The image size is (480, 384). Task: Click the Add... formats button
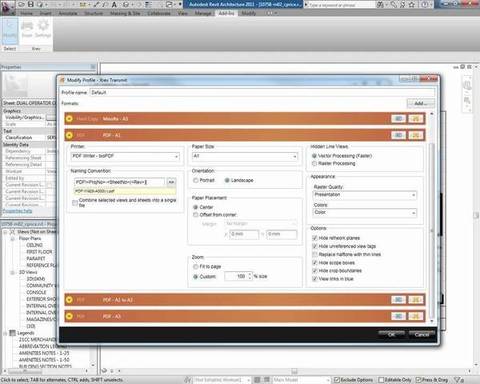[421, 104]
